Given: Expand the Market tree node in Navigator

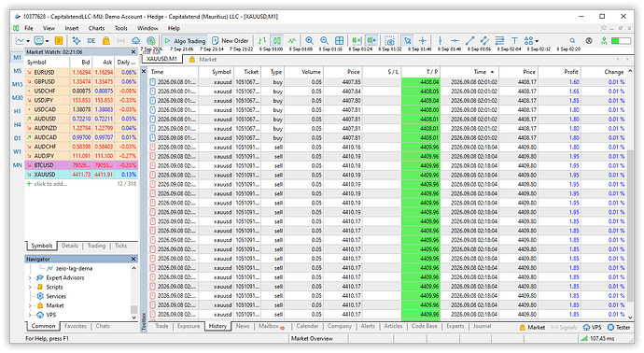Looking at the screenshot, I should [30, 305].
